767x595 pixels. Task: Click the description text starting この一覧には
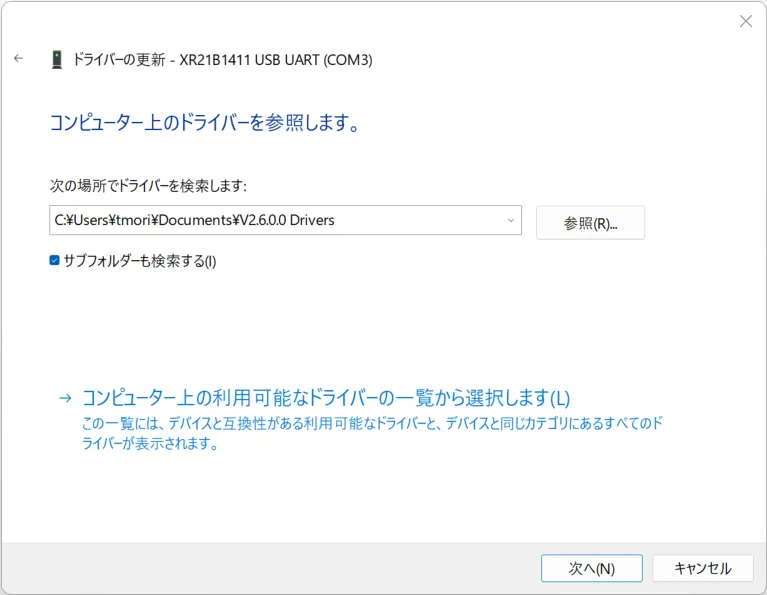pos(370,424)
